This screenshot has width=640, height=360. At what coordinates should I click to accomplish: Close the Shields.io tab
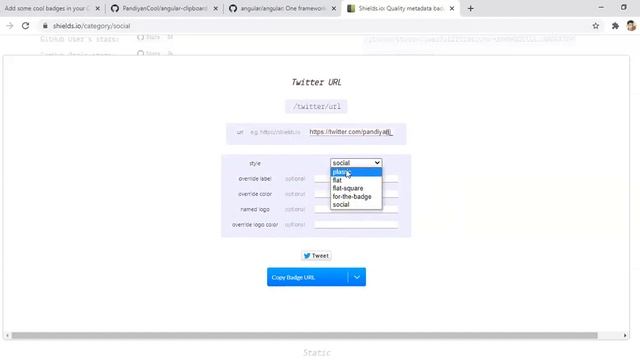(452, 8)
